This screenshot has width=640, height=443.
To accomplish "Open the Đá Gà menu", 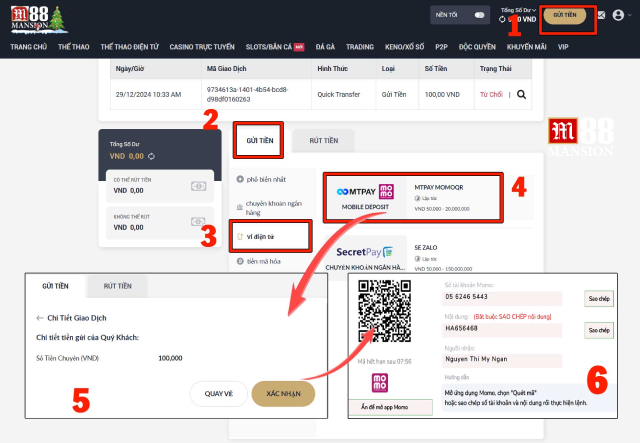I will 325,47.
